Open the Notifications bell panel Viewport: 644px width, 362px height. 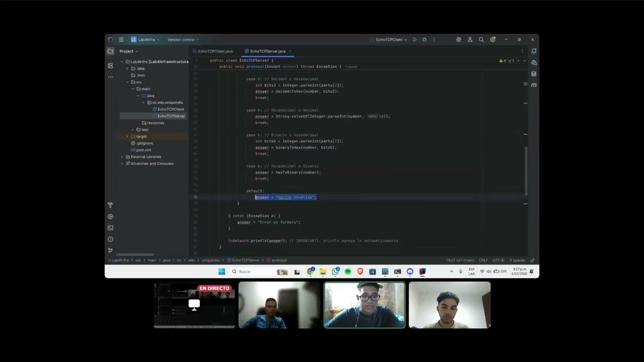[534, 51]
